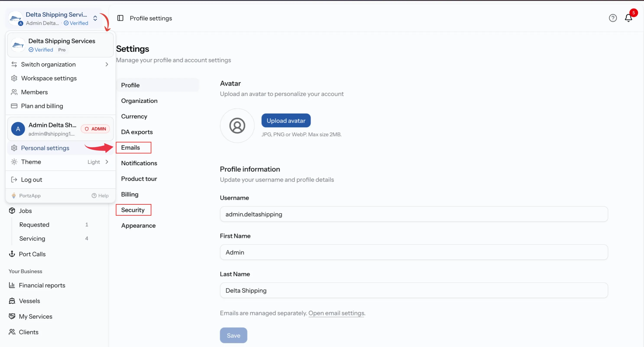
Task: Choose Log out from the menu
Action: [x=60, y=180]
